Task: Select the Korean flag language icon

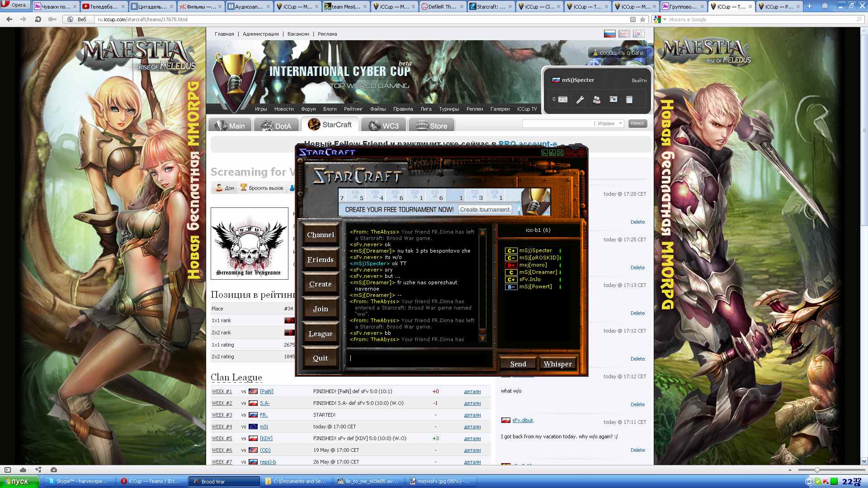Action: (x=638, y=34)
